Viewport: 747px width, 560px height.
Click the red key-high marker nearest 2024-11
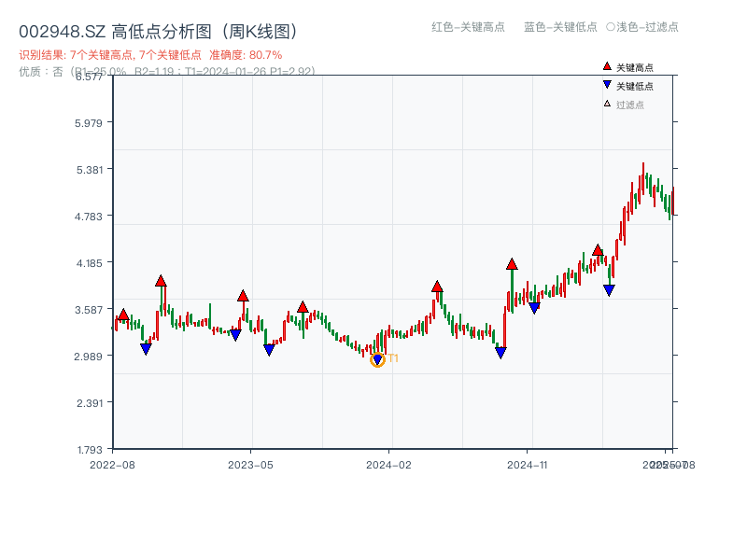click(512, 264)
